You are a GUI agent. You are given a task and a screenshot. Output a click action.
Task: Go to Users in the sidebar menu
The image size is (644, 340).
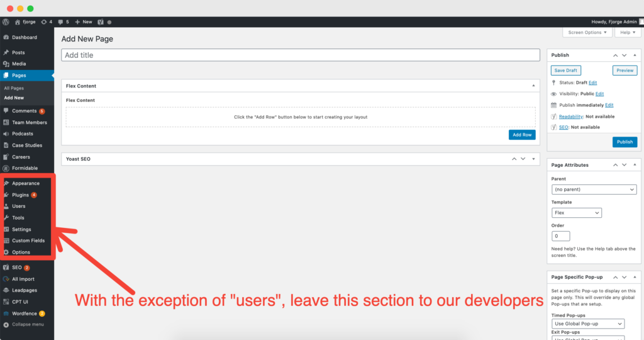19,207
